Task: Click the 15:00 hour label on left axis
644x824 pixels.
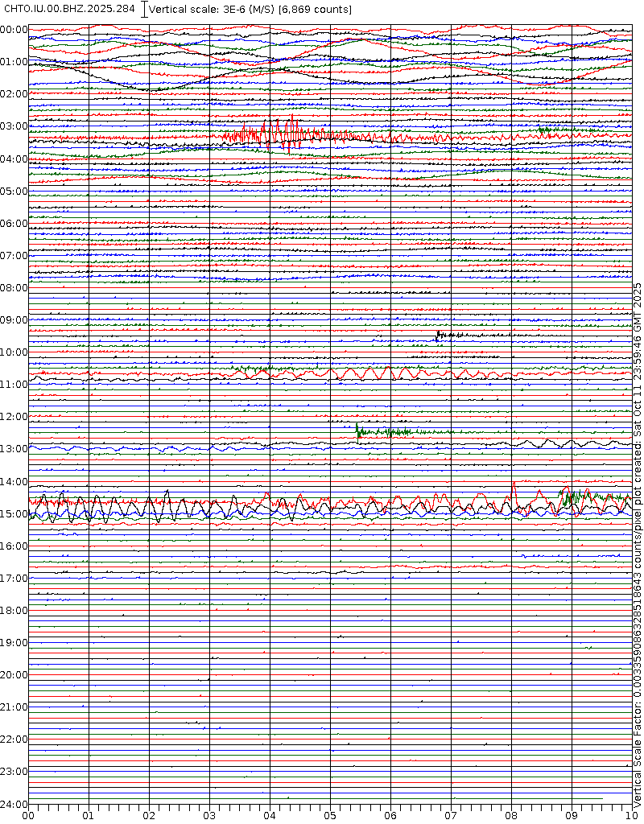Action: coord(14,513)
